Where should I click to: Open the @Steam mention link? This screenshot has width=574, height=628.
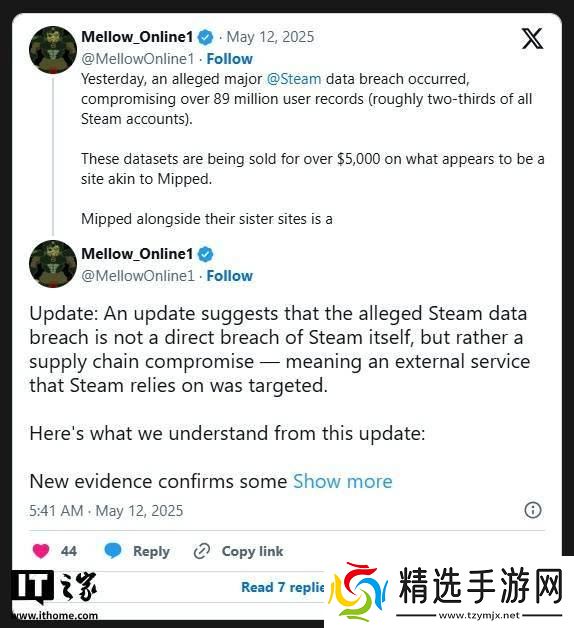click(294, 79)
